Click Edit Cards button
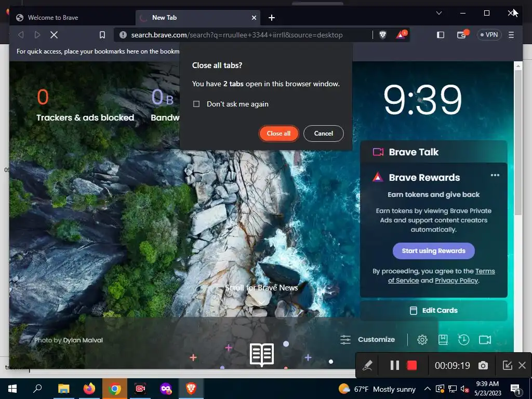The width and height of the screenshot is (532, 399). click(433, 311)
